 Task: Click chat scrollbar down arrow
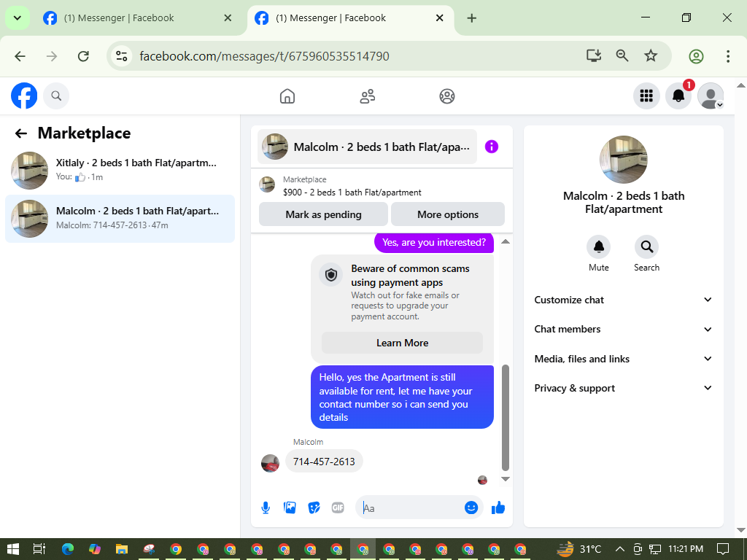[x=506, y=478]
